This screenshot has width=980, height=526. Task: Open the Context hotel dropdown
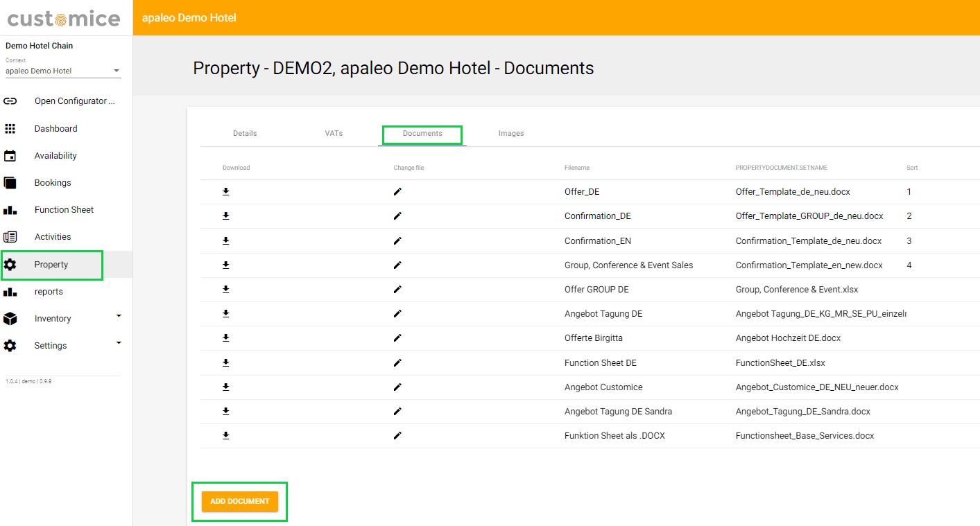tap(63, 71)
